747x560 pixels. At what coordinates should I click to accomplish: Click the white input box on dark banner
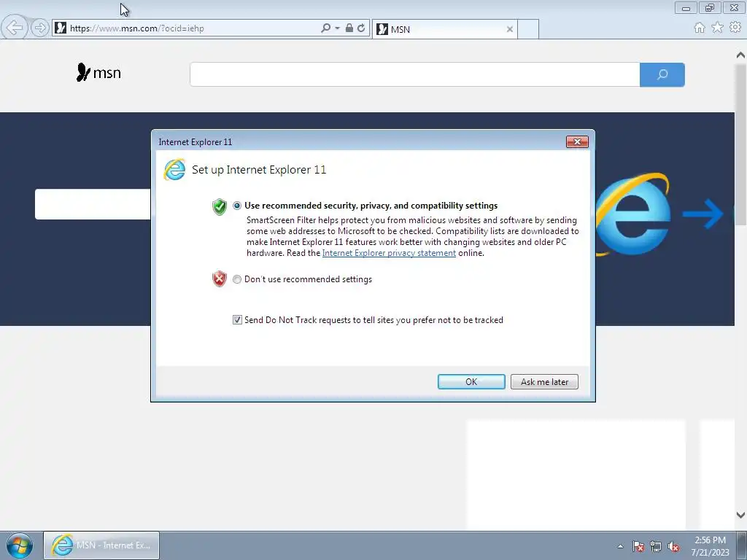point(93,204)
